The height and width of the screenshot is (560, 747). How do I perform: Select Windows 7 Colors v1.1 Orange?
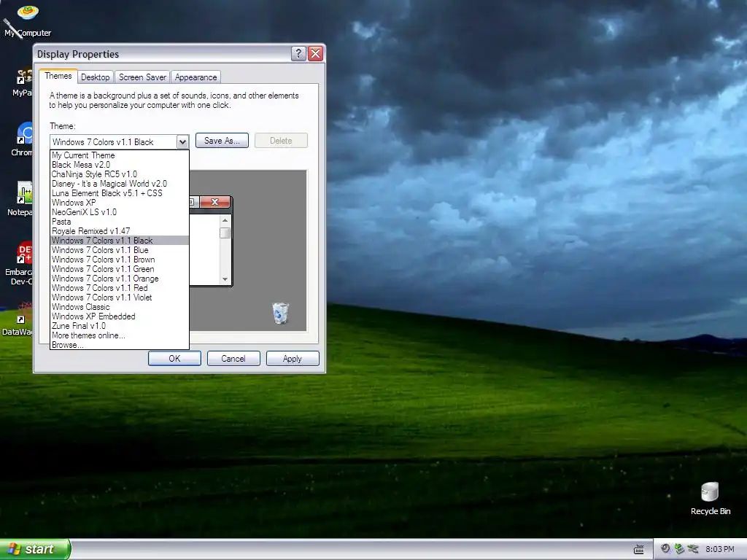tap(120, 279)
